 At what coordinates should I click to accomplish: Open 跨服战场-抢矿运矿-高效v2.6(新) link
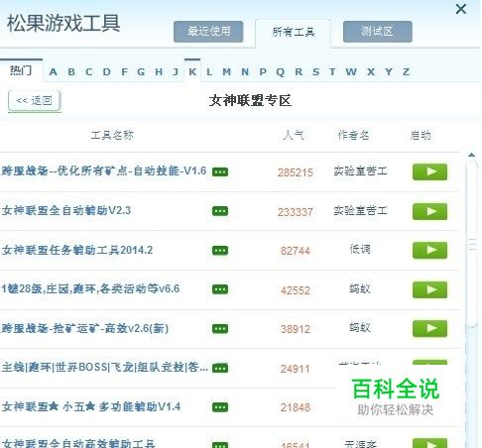coord(85,328)
